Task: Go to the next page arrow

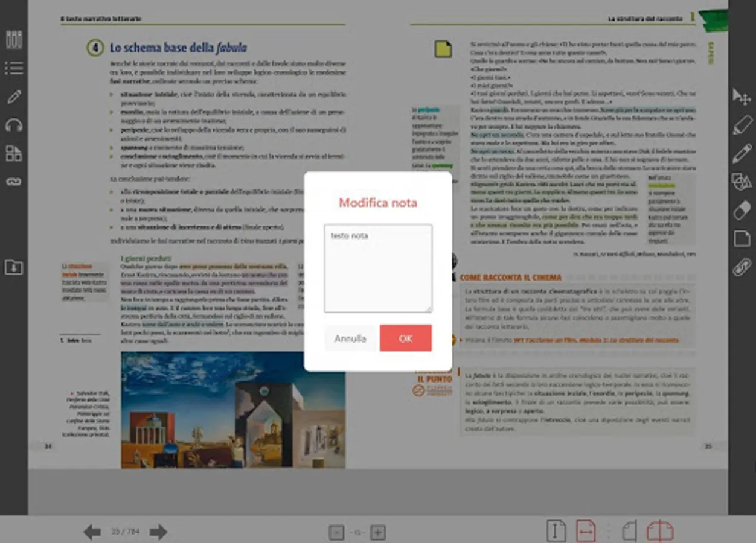Action: point(158,532)
